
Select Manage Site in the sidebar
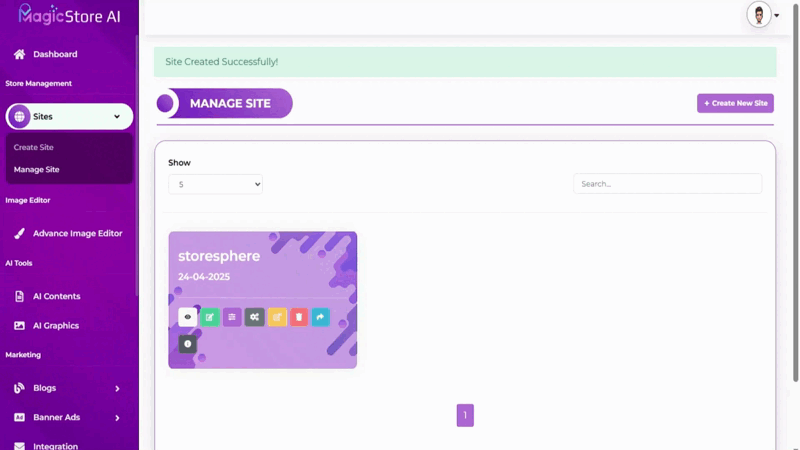37,169
